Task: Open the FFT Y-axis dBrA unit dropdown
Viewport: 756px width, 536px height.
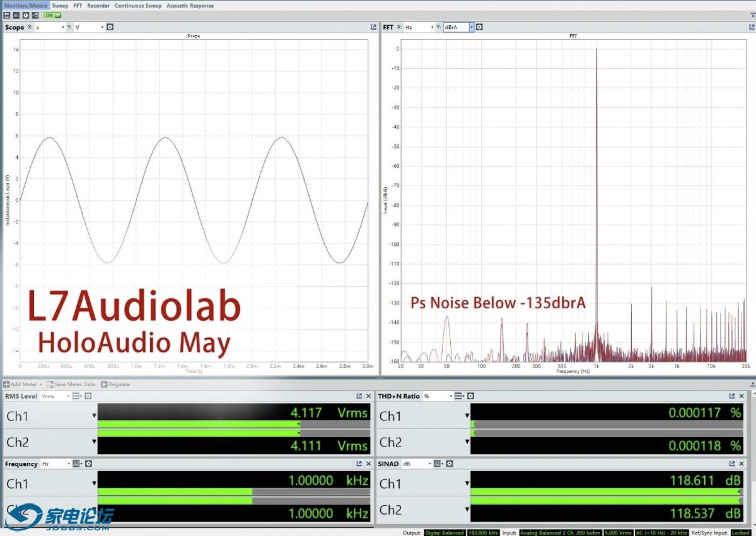Action: click(470, 27)
